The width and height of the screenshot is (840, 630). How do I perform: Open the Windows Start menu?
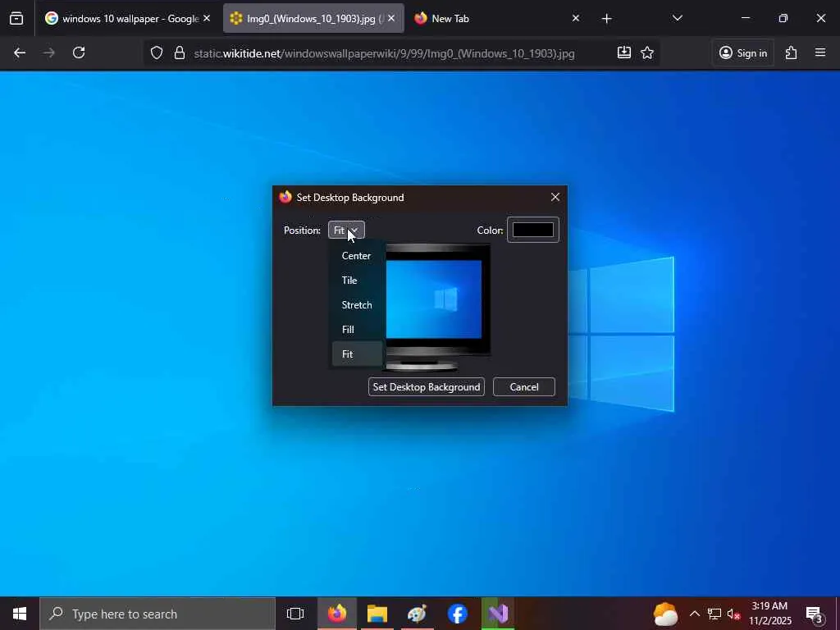click(20, 614)
